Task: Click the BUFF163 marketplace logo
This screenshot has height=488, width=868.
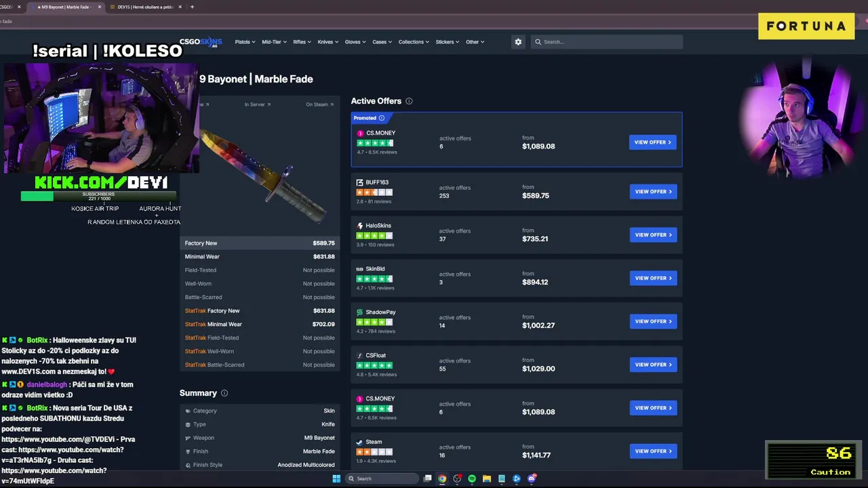Action: coord(359,182)
